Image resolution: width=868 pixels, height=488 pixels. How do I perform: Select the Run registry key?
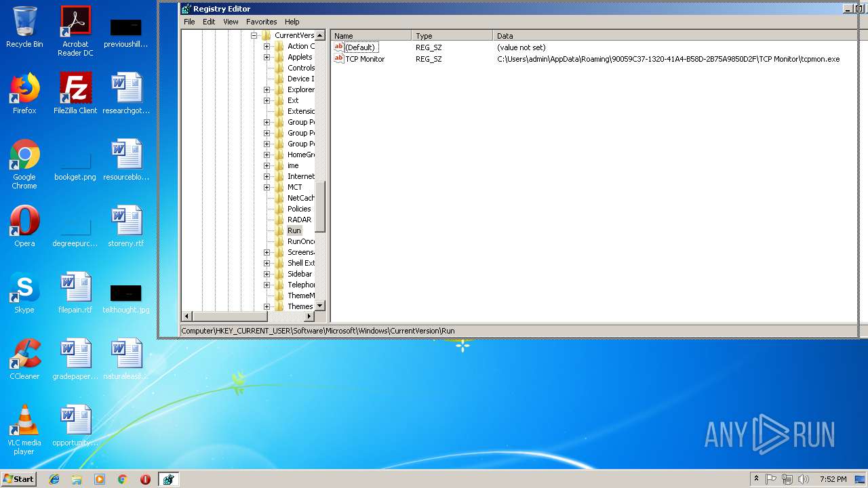coord(294,230)
